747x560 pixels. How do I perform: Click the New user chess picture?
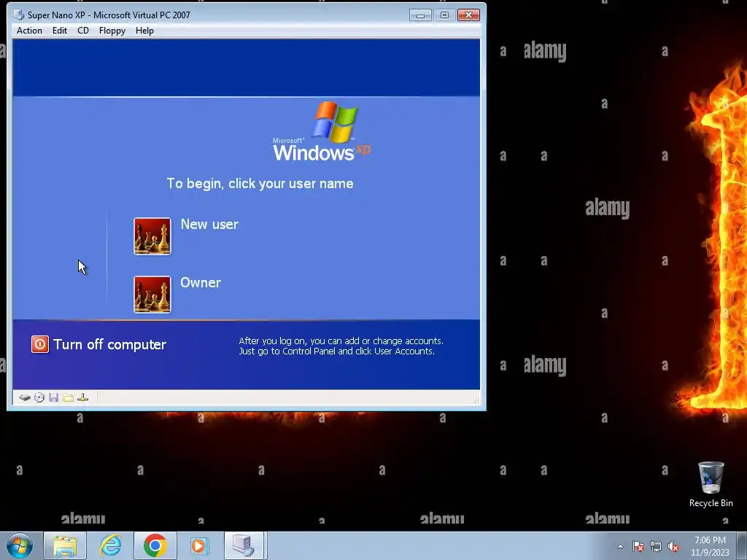pos(152,236)
